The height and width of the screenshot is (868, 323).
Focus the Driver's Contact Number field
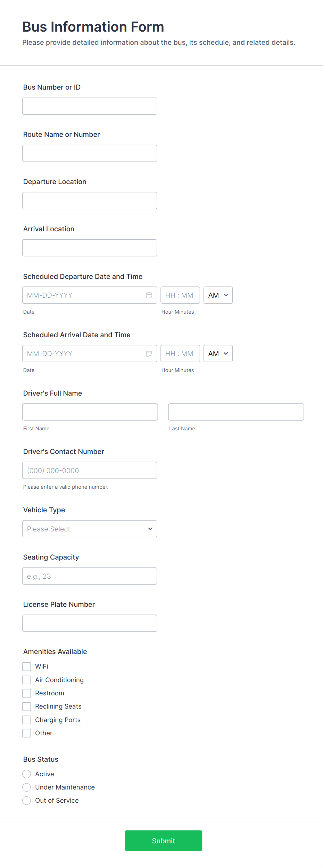pyautogui.click(x=90, y=470)
